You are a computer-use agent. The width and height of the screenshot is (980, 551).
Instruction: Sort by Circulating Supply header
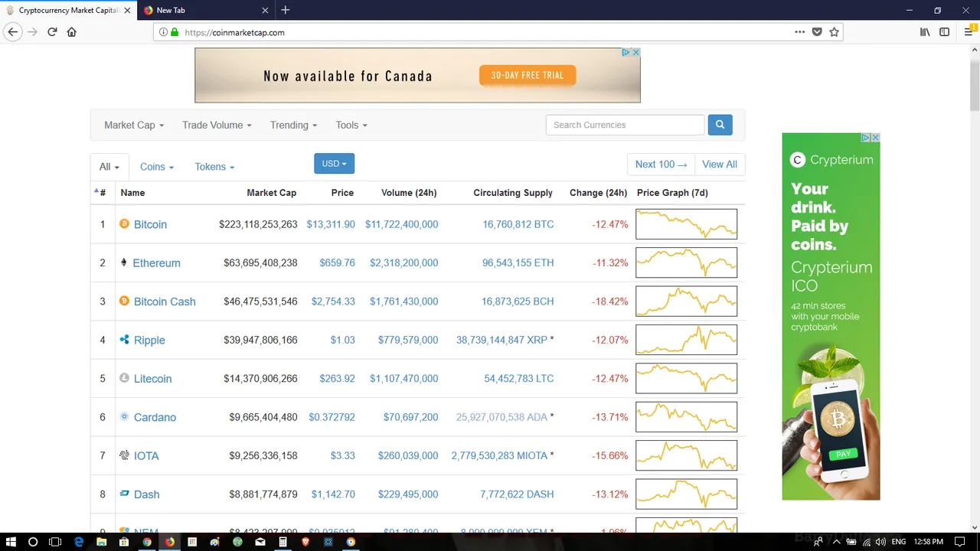[513, 193]
